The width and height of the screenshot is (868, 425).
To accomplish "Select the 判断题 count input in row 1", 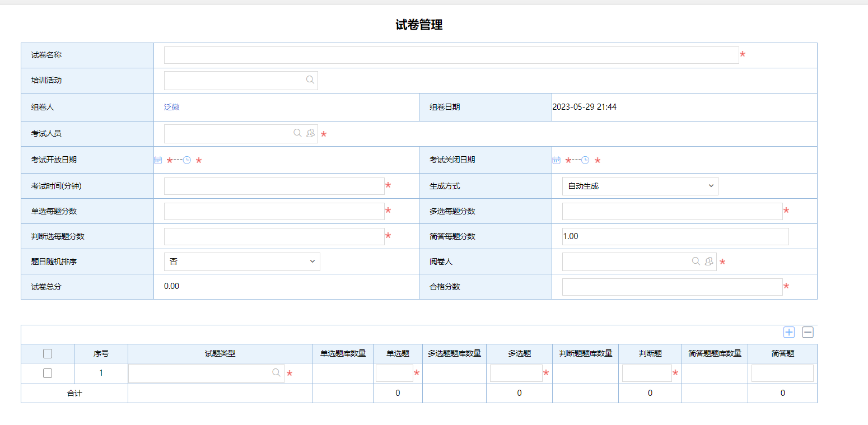I will (647, 373).
